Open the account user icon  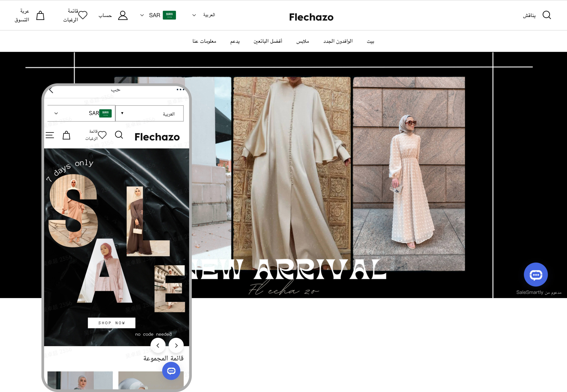pos(123,15)
